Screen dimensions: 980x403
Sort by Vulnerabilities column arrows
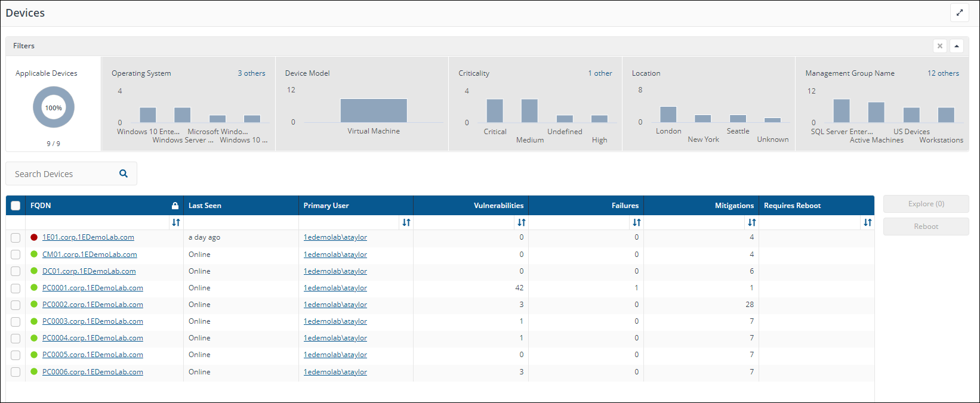click(x=522, y=222)
